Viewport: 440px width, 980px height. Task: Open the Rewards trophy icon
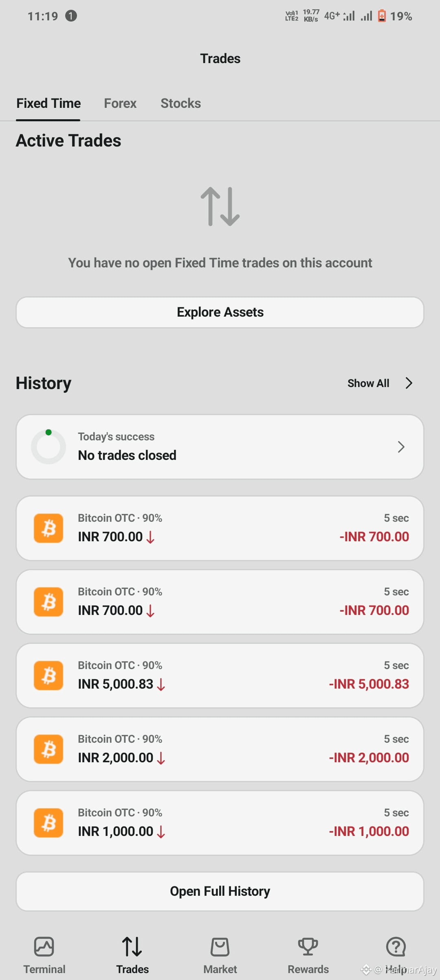(308, 947)
